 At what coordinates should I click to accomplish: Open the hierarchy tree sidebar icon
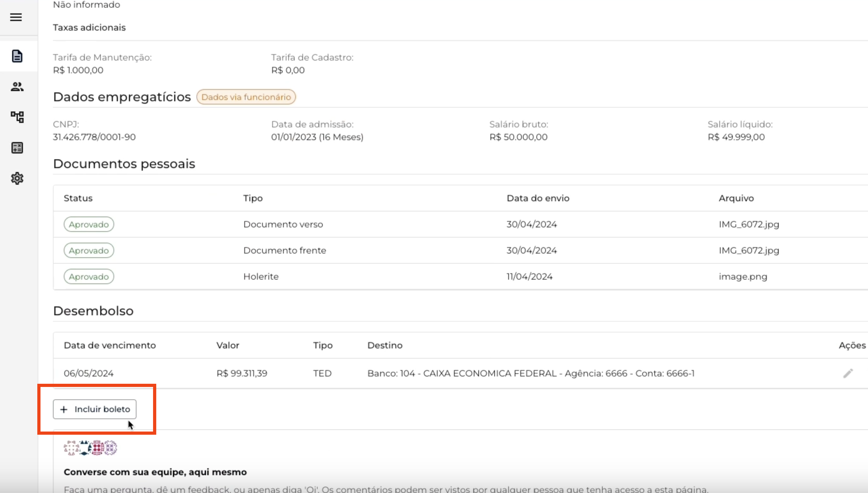(17, 117)
